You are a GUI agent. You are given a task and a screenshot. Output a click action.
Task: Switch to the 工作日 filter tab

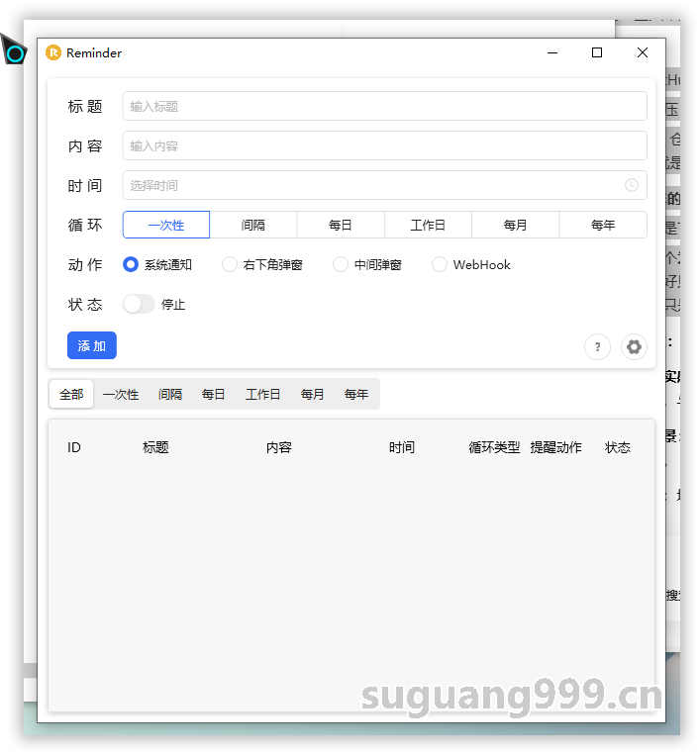coord(263,394)
